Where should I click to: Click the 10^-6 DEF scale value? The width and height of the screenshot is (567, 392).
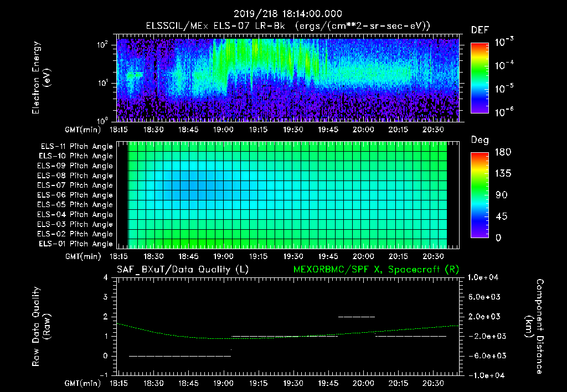pyautogui.click(x=504, y=112)
